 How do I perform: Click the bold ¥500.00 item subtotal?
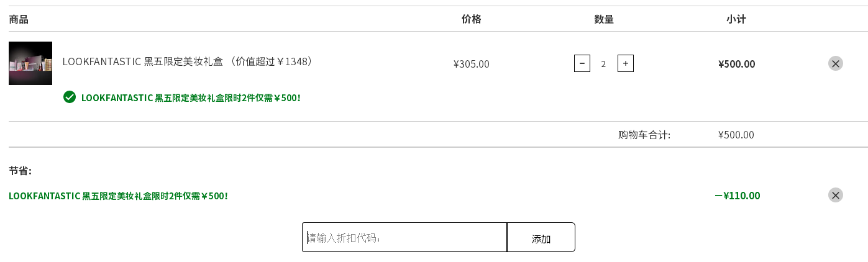736,64
